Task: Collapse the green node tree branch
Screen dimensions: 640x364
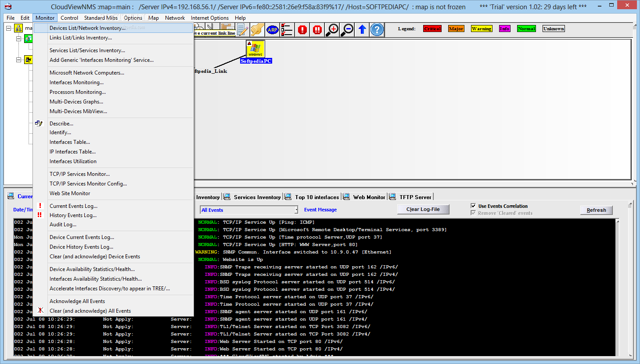Action: (x=19, y=39)
